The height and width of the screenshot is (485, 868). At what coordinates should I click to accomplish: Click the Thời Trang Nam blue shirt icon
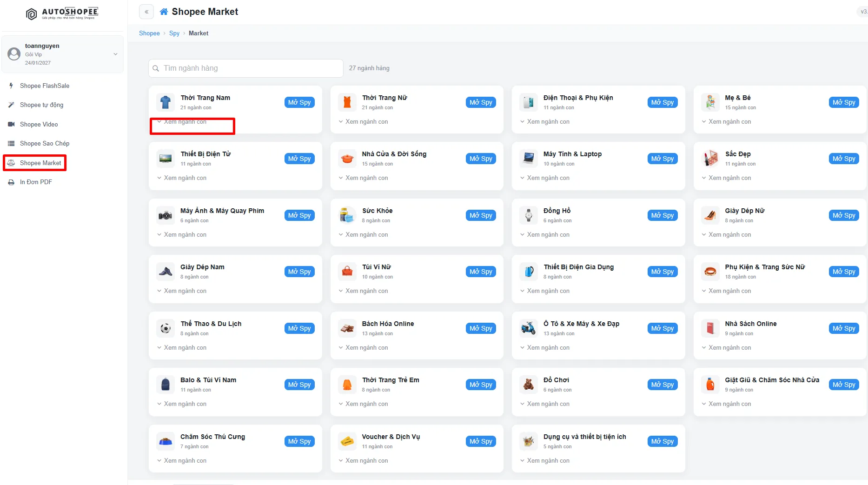tap(166, 102)
